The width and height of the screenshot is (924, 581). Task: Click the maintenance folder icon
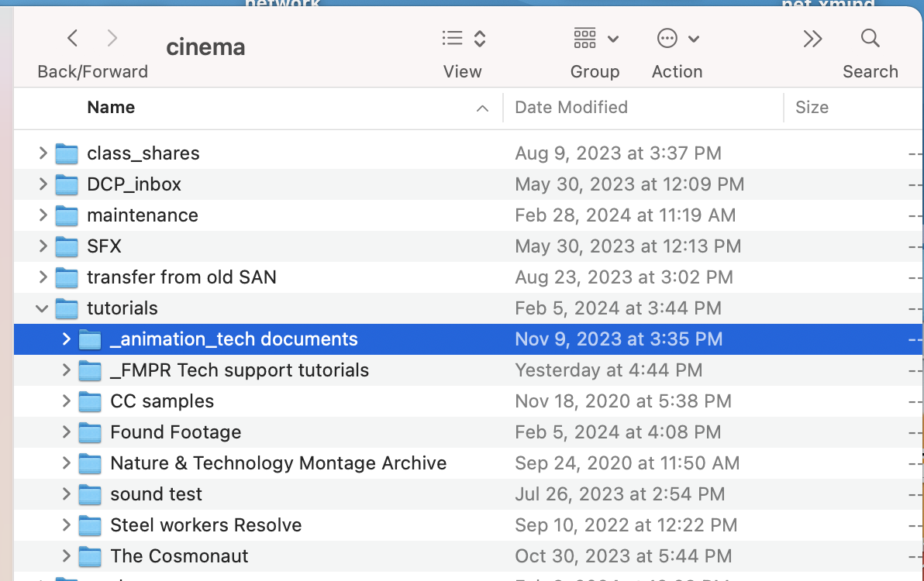tap(67, 215)
